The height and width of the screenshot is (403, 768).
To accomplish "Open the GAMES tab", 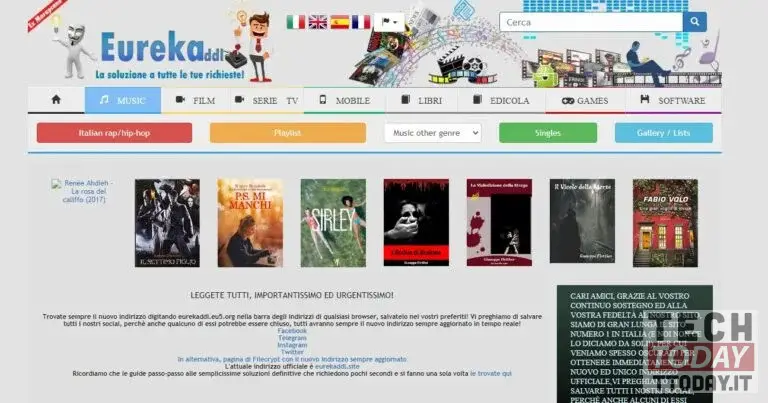I will pyautogui.click(x=585, y=100).
